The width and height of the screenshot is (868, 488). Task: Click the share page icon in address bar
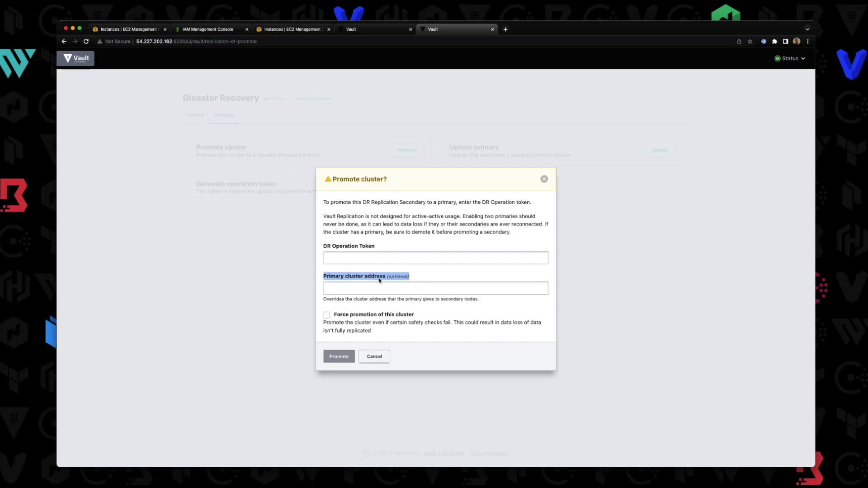[739, 42]
